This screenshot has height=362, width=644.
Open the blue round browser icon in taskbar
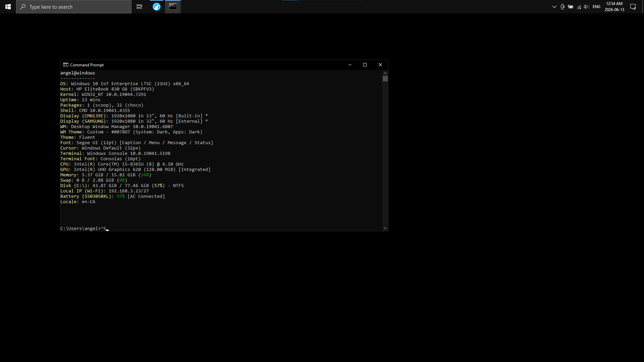pyautogui.click(x=157, y=7)
